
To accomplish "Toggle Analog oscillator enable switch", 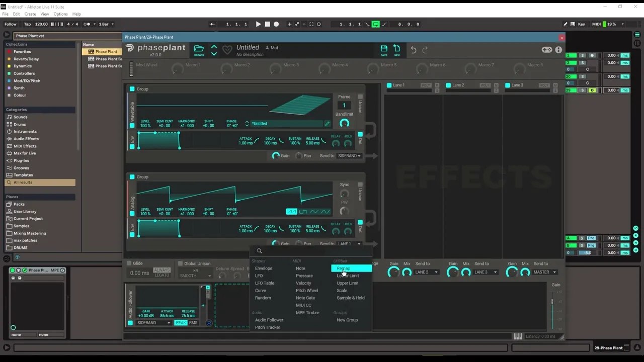I will pyautogui.click(x=132, y=214).
